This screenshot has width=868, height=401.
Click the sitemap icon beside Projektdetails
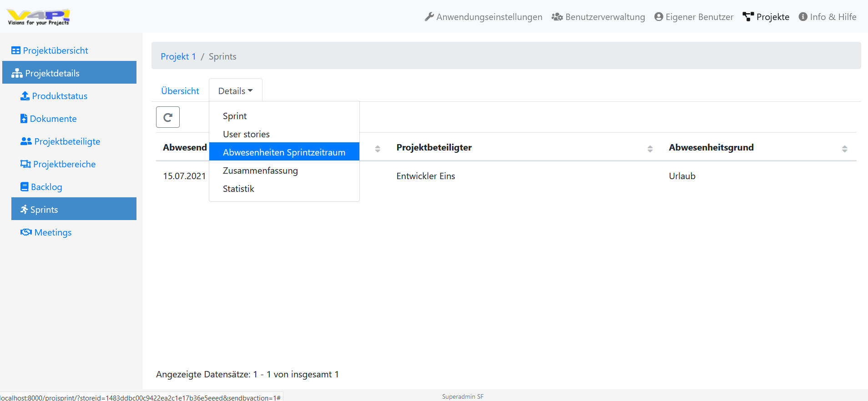point(17,73)
